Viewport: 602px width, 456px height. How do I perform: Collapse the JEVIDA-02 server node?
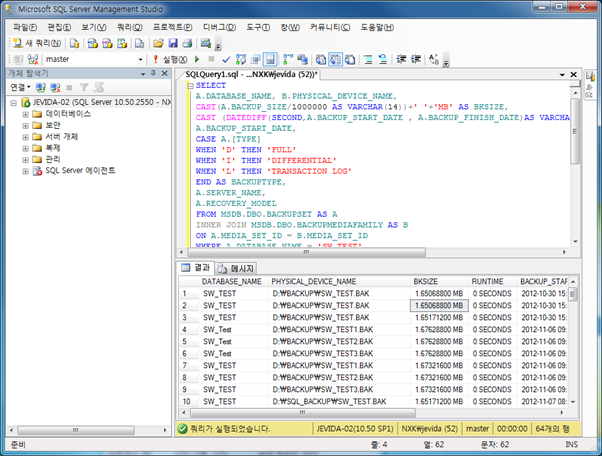(x=14, y=103)
